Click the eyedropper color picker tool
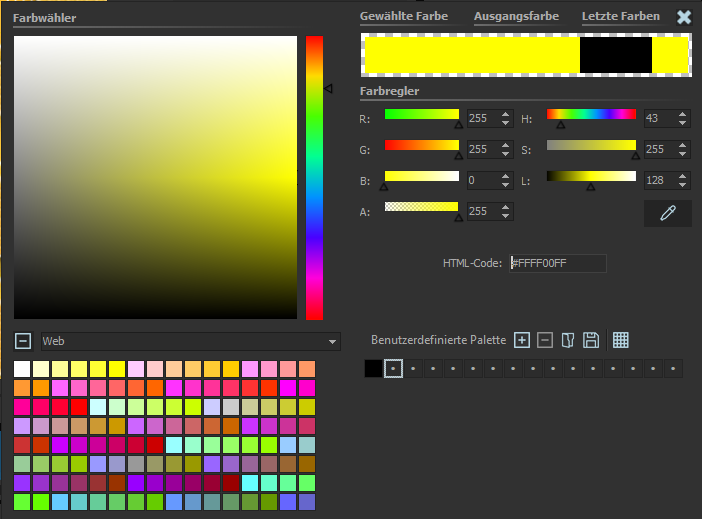 tap(667, 213)
